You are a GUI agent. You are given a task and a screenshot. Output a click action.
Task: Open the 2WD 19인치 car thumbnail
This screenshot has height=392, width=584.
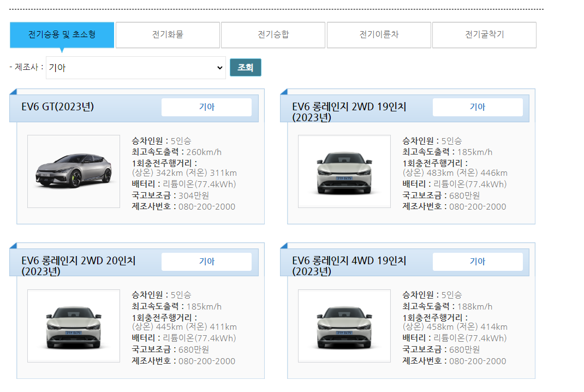[344, 171]
